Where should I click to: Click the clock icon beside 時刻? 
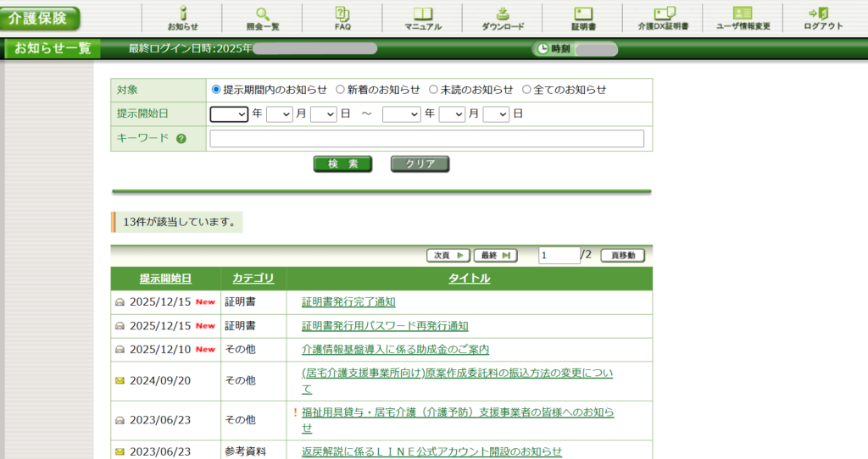coord(543,48)
